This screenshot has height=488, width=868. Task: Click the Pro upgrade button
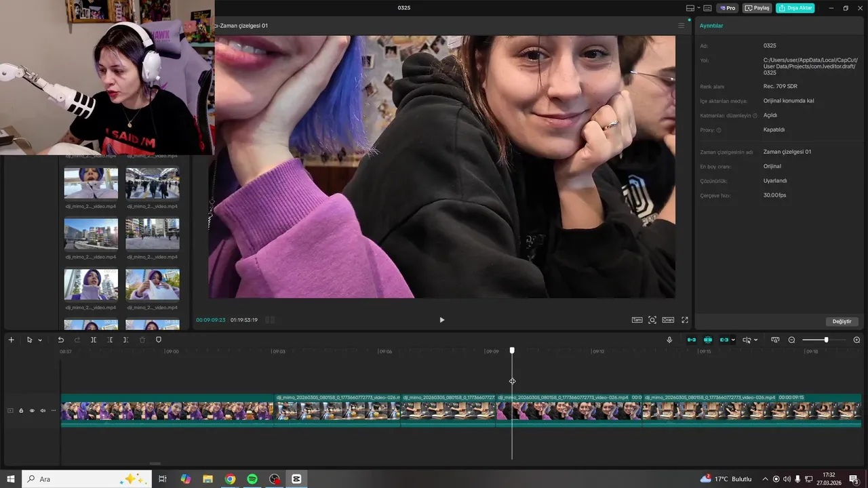click(728, 8)
